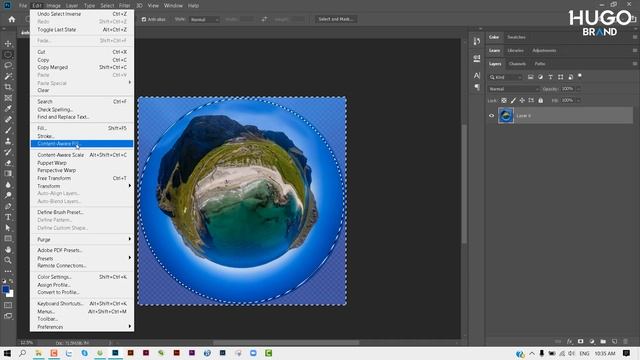The image size is (640, 360).
Task: Select the Eyedropper tool
Action: tap(8, 109)
